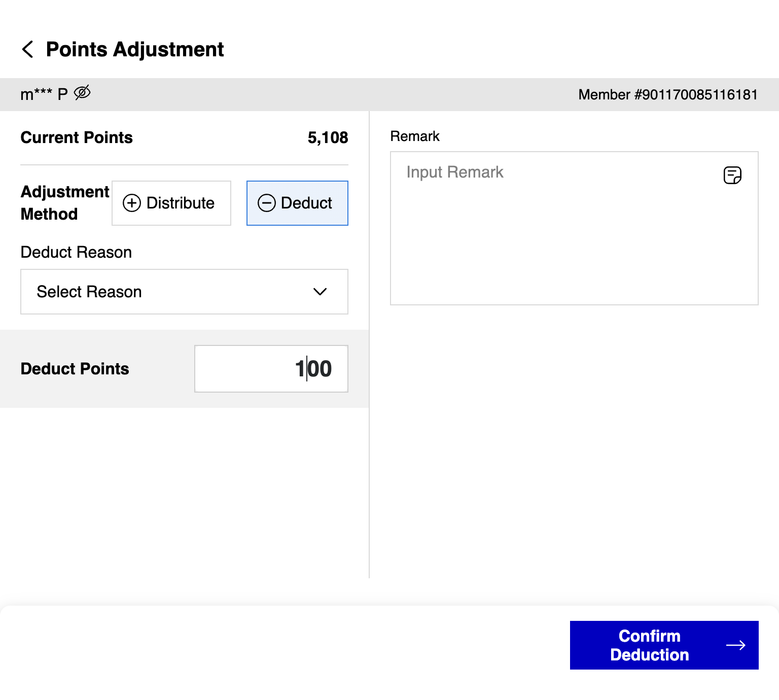Click the Adjustment Method label

coord(65,203)
